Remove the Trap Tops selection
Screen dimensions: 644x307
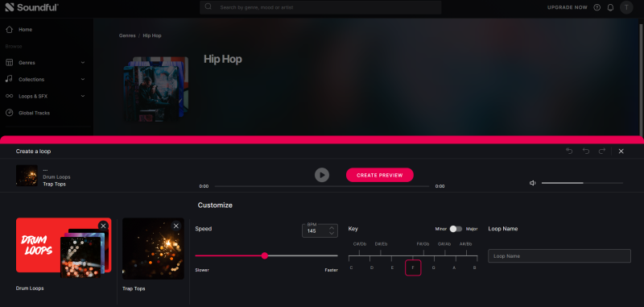pyautogui.click(x=176, y=226)
